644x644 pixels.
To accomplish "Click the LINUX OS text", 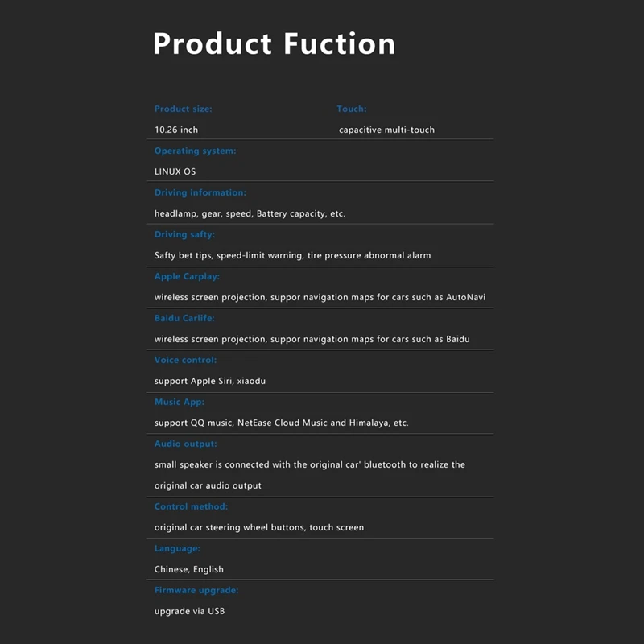I will tap(175, 171).
